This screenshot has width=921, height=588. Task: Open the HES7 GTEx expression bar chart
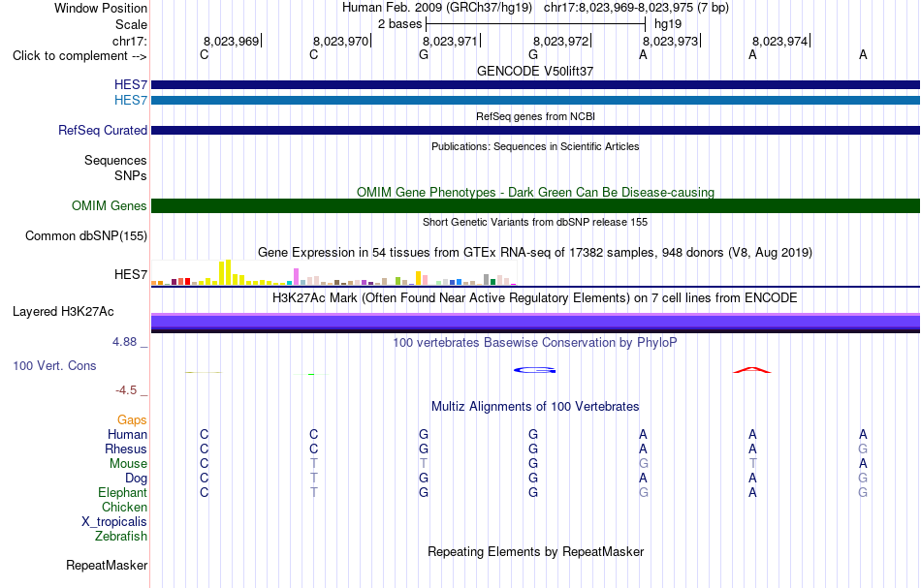(333, 273)
